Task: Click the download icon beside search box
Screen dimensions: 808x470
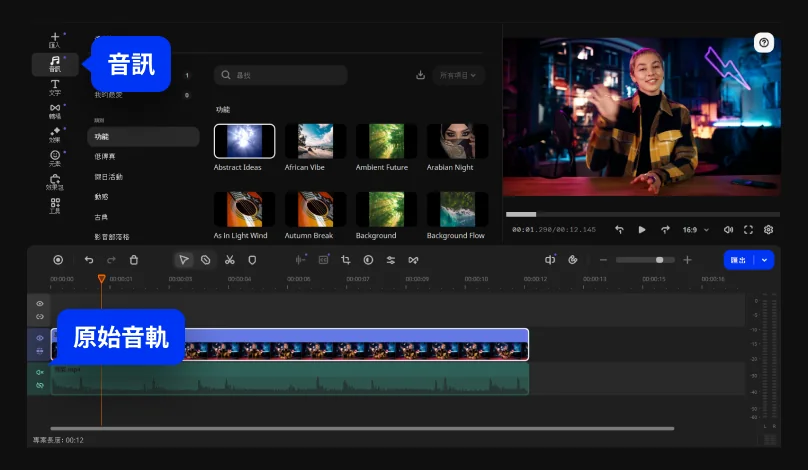Action: 420,75
